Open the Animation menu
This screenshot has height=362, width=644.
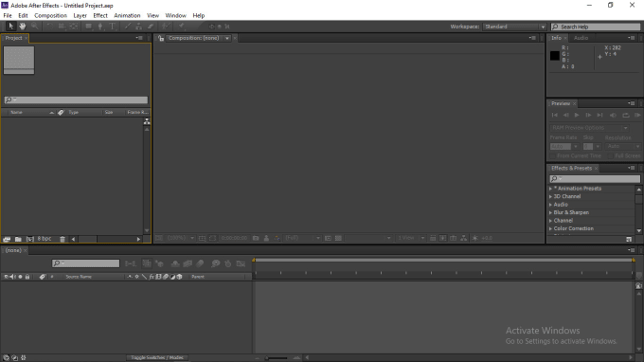coord(127,15)
